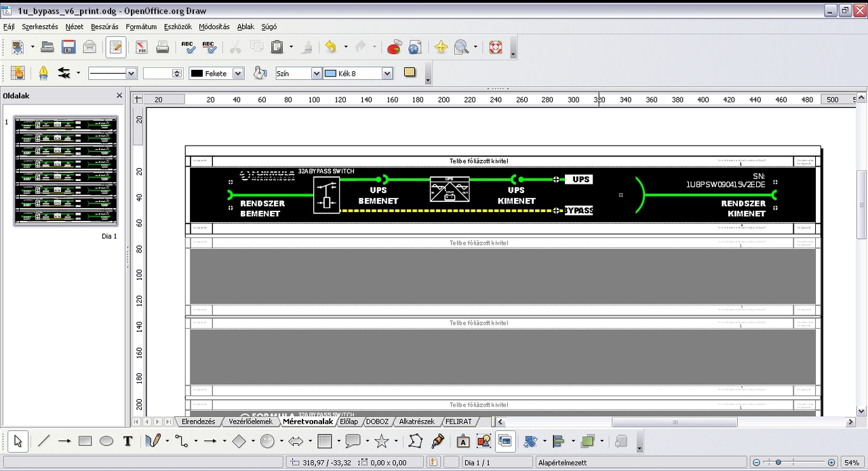Open the Ablak menu

point(245,27)
